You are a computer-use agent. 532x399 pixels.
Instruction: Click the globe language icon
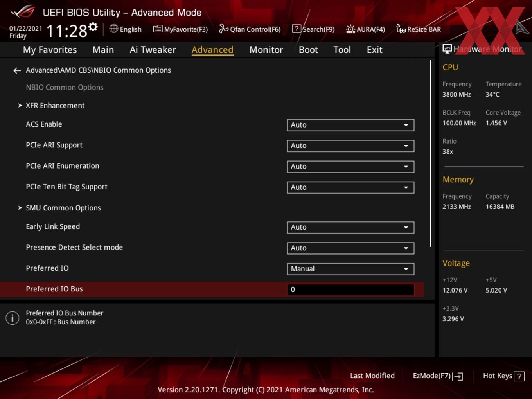click(x=113, y=29)
